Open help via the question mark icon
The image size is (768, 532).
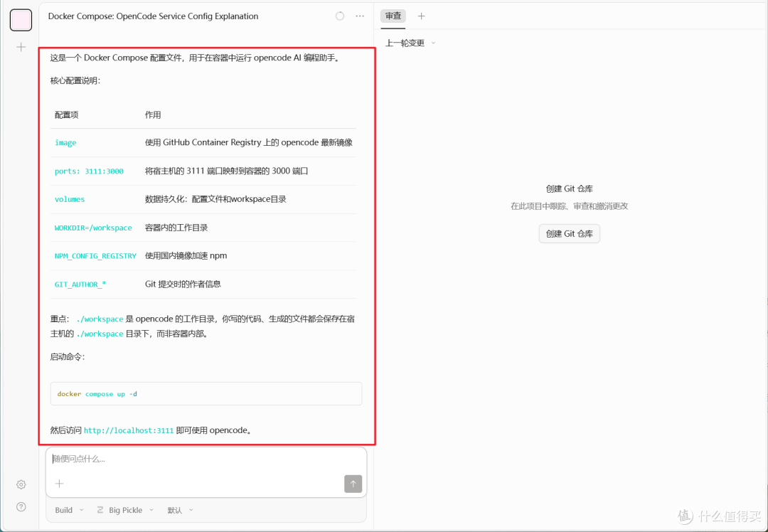(21, 506)
